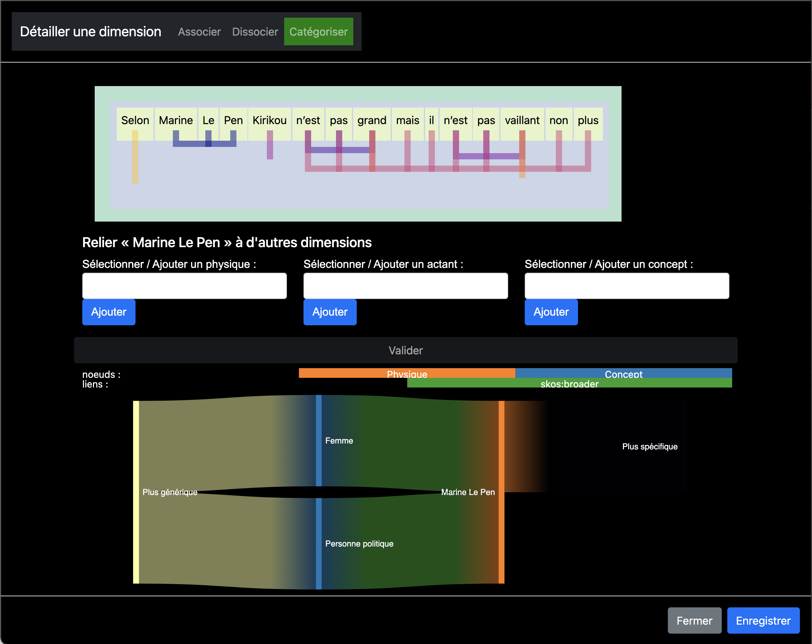Click the blue bracket linking Marine Le Pen
Viewport: 812px width, 644px height.
coord(205,143)
